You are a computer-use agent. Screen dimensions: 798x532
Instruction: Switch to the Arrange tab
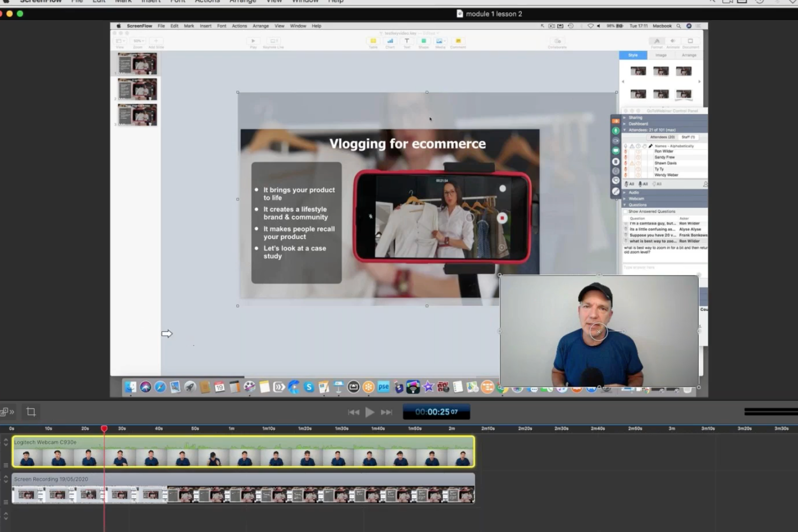point(689,55)
